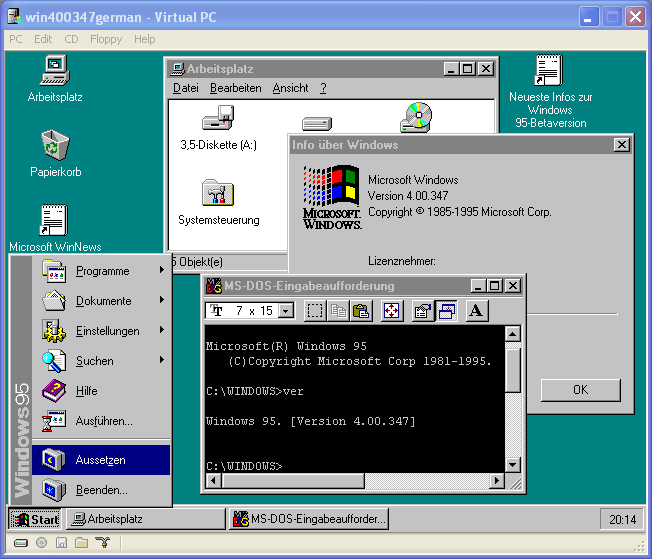Minimize the Arbeitsplatz window

pos(451,69)
